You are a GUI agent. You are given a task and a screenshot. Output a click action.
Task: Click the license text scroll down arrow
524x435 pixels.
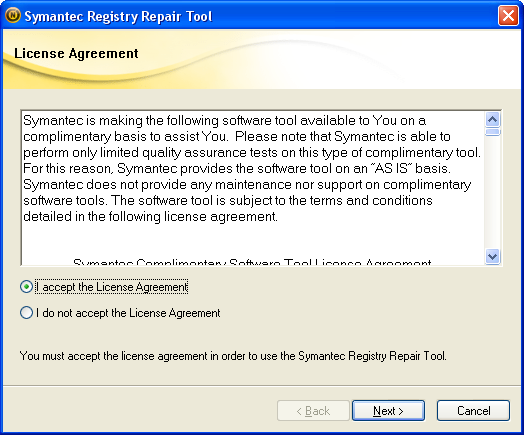(493, 256)
